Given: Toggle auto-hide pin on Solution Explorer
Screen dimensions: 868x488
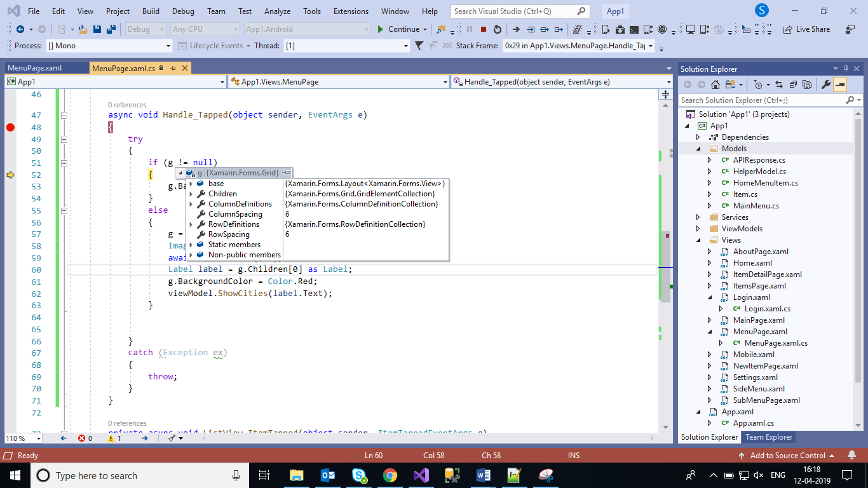Looking at the screenshot, I should 846,69.
